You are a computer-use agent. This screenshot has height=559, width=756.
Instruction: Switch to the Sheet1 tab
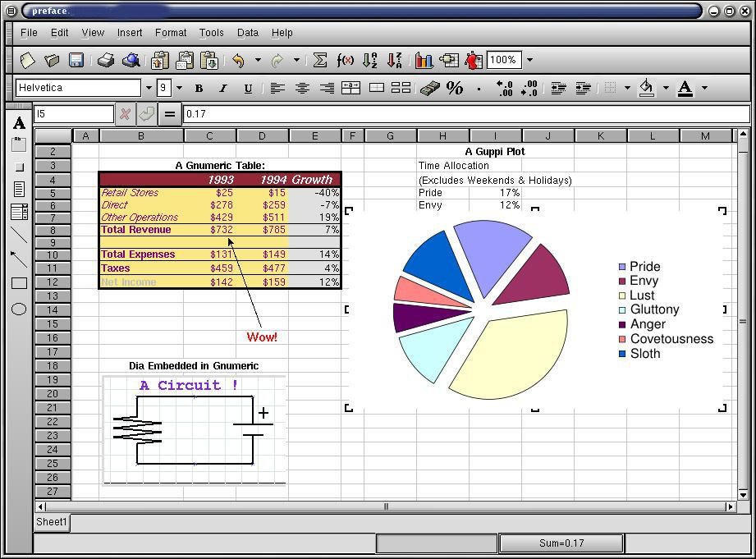pyautogui.click(x=52, y=522)
